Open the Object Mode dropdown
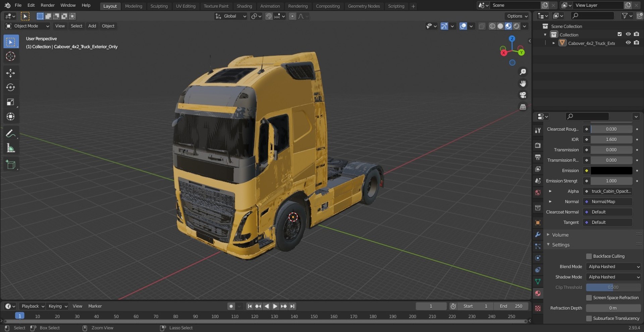Viewport: 644px width, 332px height. coord(28,26)
